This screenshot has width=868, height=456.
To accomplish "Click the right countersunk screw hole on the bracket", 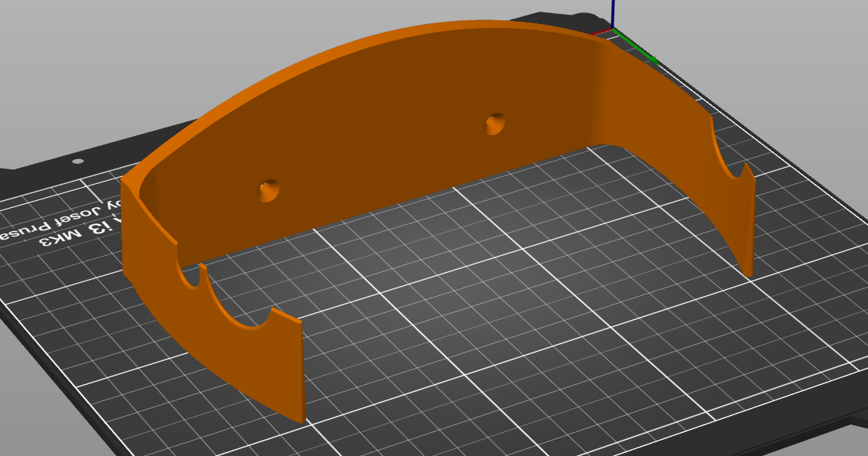I will pos(495,124).
